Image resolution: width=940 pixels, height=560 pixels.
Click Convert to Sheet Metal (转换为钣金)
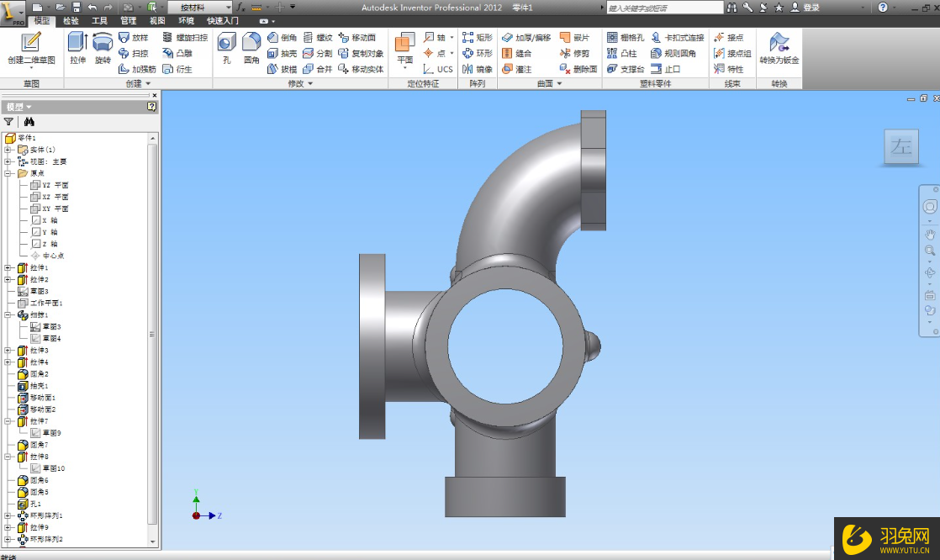[x=779, y=49]
